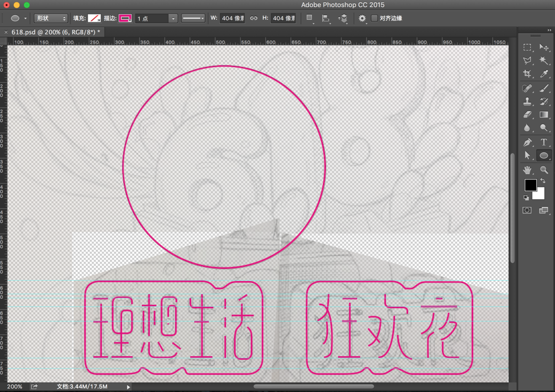The height and width of the screenshot is (392, 555).
Task: Select the Spot Healing Brush tool
Action: click(x=527, y=89)
